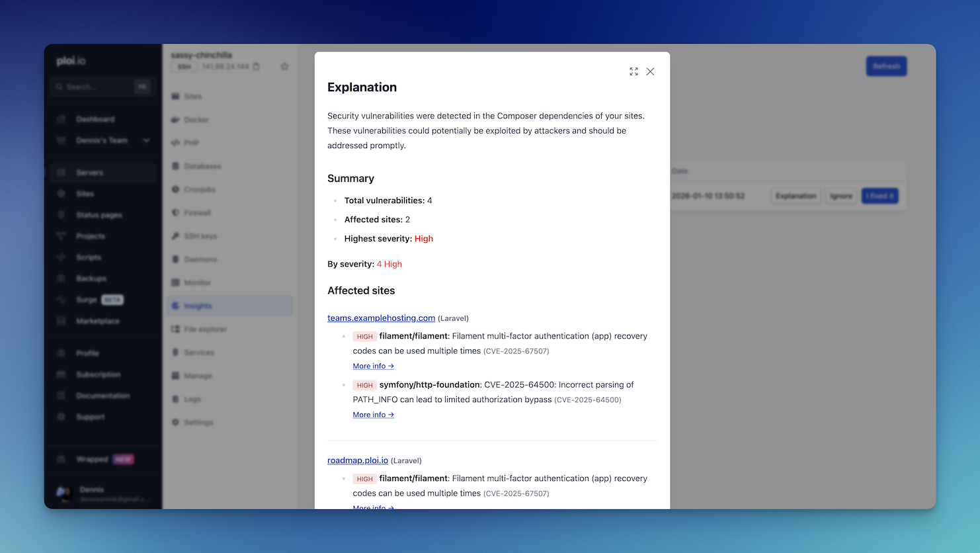Open Insights in server menu
The width and height of the screenshot is (980, 553).
click(198, 306)
